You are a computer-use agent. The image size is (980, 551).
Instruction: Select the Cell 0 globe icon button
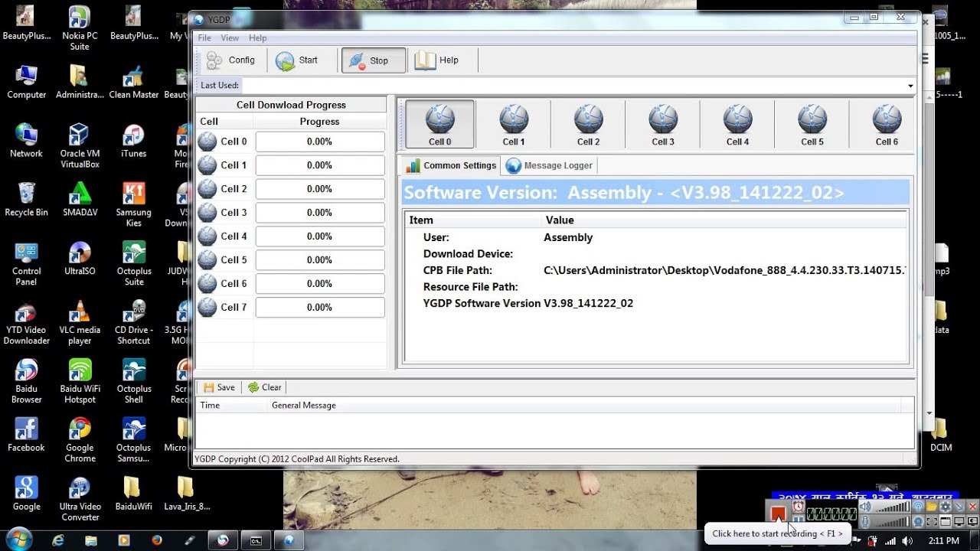click(x=439, y=124)
